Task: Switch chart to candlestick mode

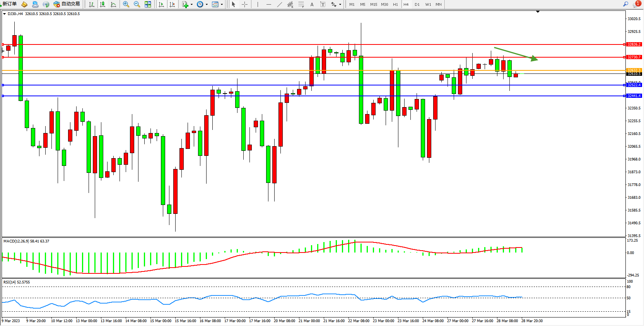Action: 102,4
